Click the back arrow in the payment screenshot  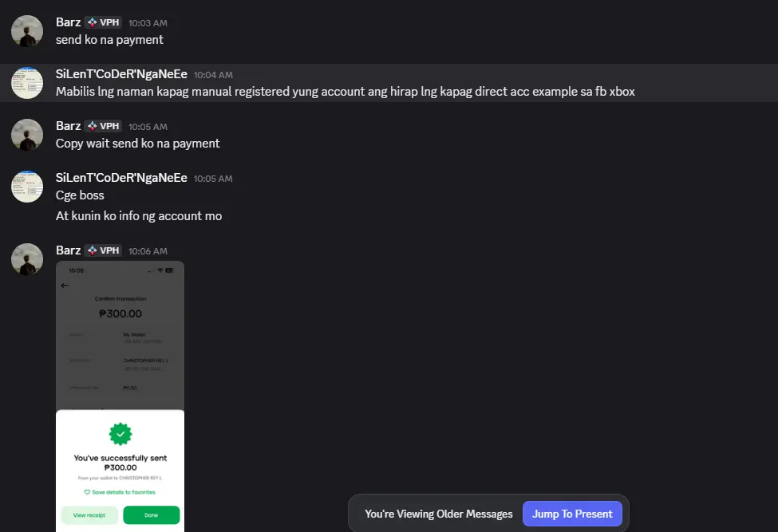tap(65, 286)
